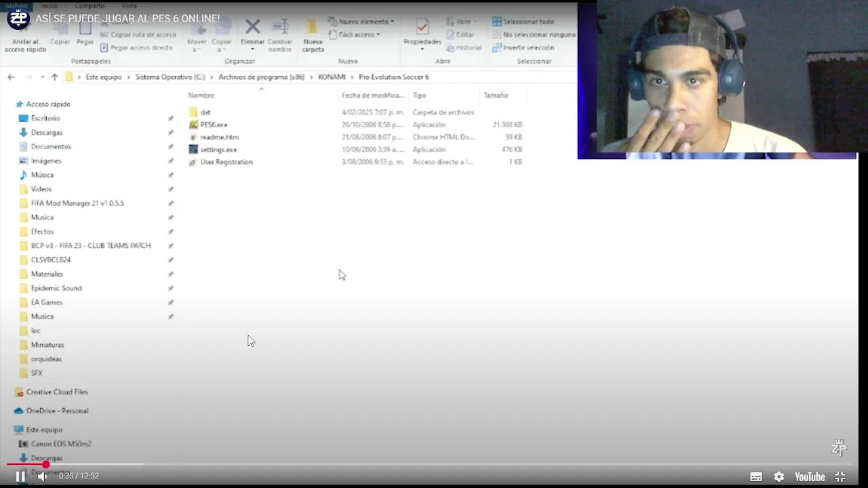Open the video on YouTube logo
The image size is (868, 488).
810,477
